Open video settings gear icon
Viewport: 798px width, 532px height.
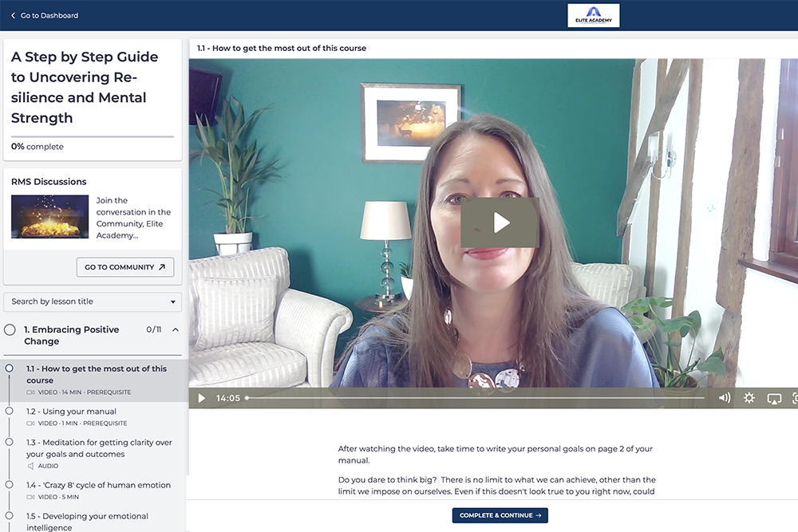pyautogui.click(x=749, y=398)
